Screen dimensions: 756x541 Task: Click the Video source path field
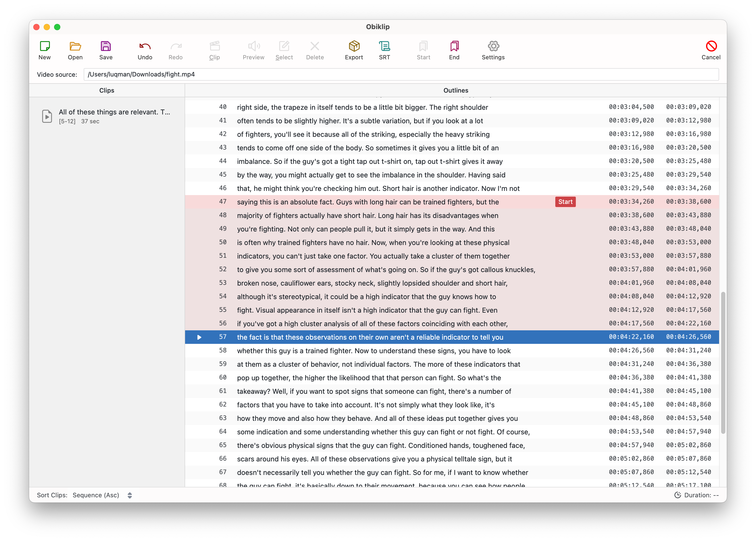[401, 74]
